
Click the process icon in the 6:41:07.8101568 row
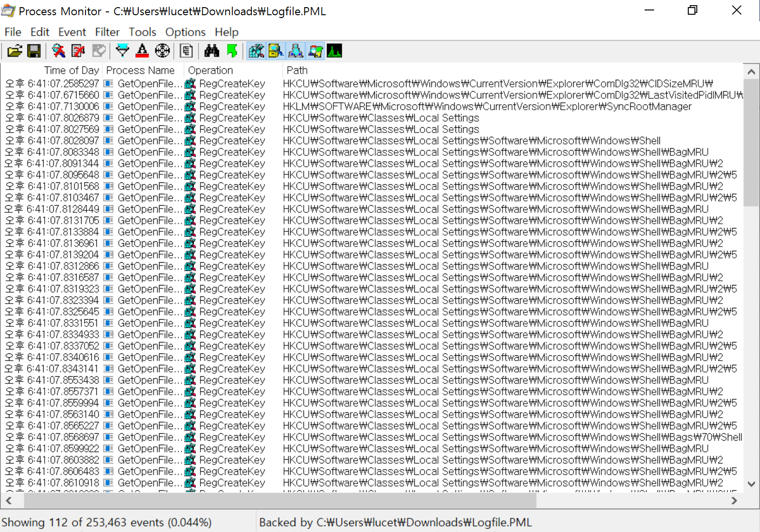pos(109,186)
